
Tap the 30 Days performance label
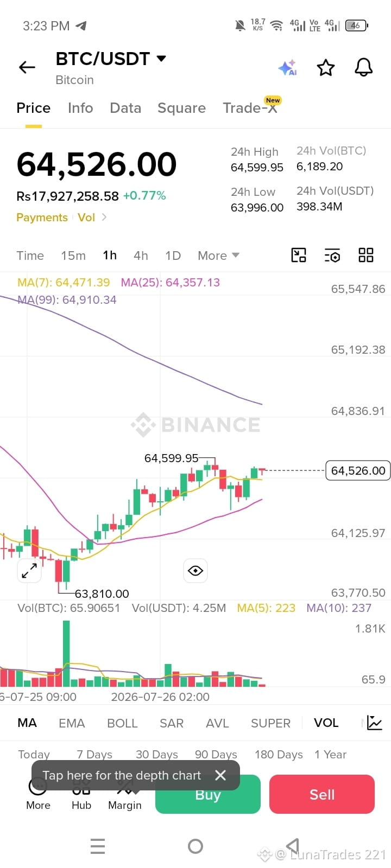click(157, 754)
